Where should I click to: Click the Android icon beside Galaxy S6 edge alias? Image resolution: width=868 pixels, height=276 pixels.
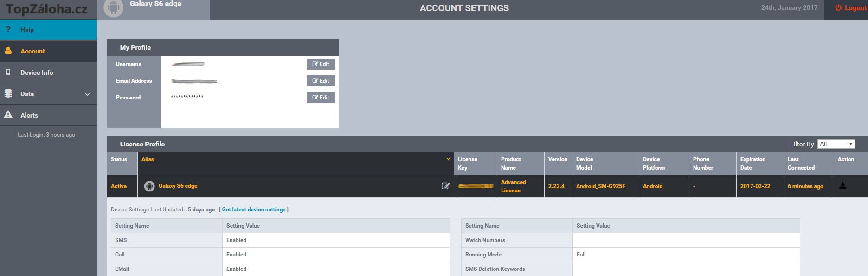coord(149,186)
